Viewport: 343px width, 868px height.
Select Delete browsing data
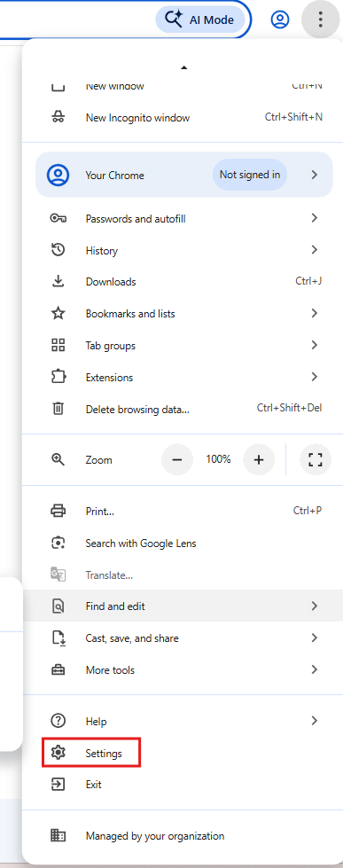183,410
